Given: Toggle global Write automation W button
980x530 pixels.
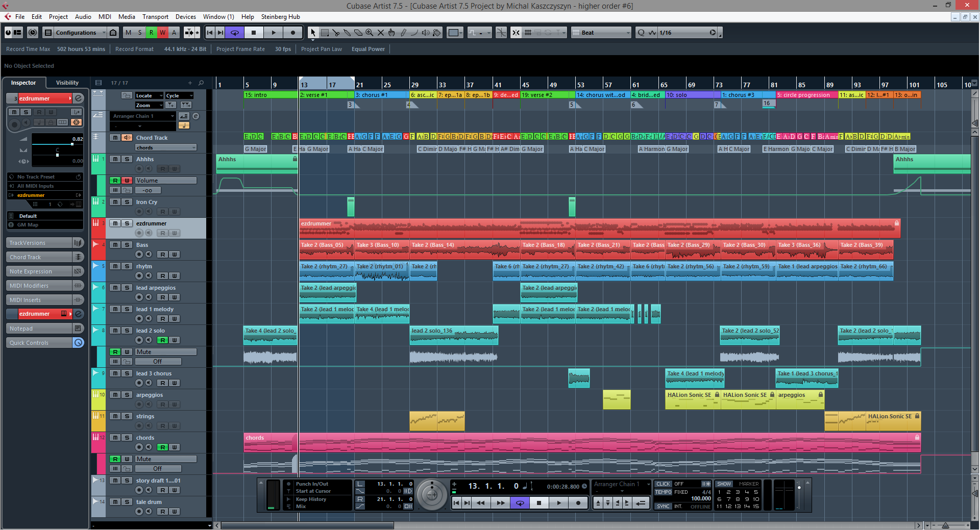Looking at the screenshot, I should (x=162, y=33).
